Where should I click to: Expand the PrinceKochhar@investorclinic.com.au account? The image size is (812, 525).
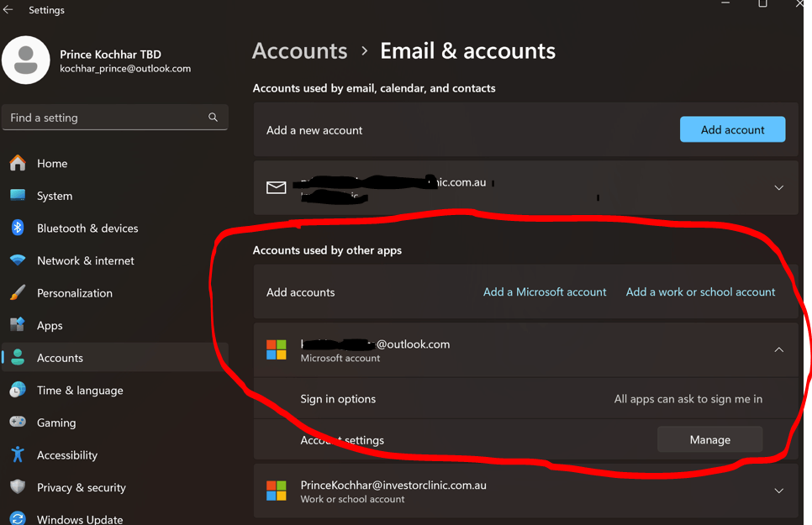coord(778,491)
